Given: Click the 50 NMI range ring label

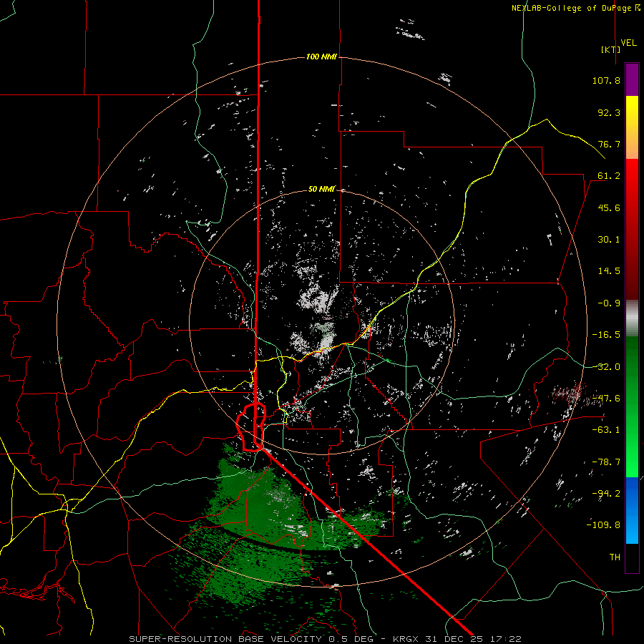Looking at the screenshot, I should 321,190.
